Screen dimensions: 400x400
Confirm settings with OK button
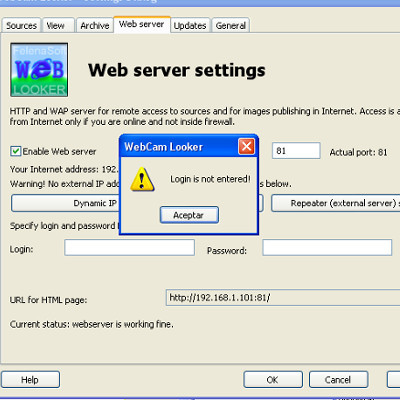273,380
